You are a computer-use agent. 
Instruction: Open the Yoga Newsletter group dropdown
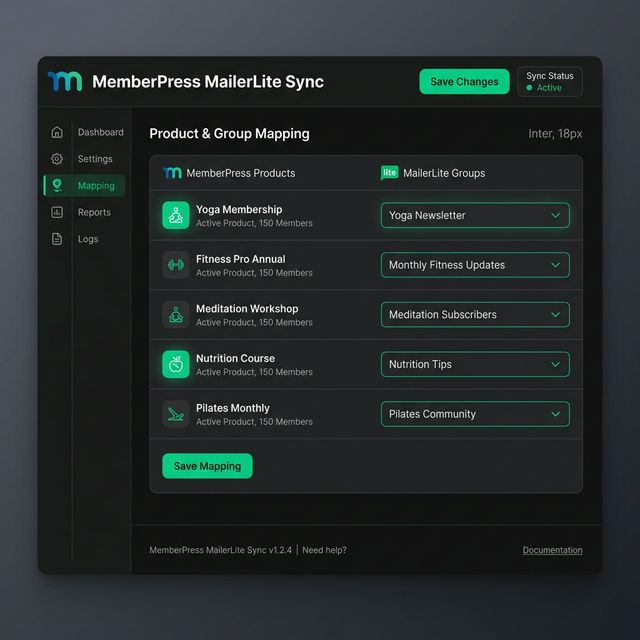coord(475,215)
